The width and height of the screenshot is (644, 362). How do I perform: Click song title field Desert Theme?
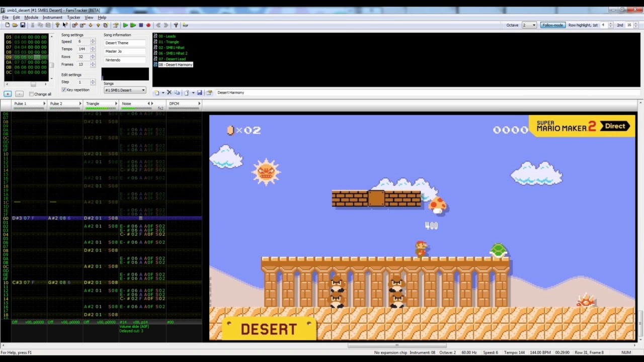tap(125, 43)
